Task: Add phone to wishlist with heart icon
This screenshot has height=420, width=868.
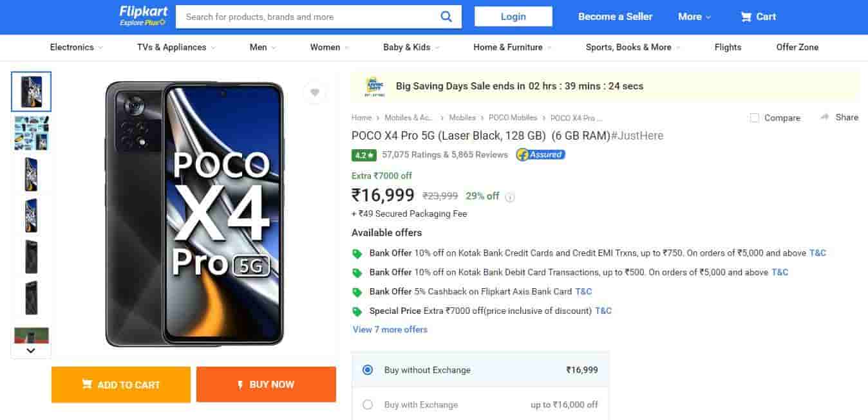Action: point(315,92)
